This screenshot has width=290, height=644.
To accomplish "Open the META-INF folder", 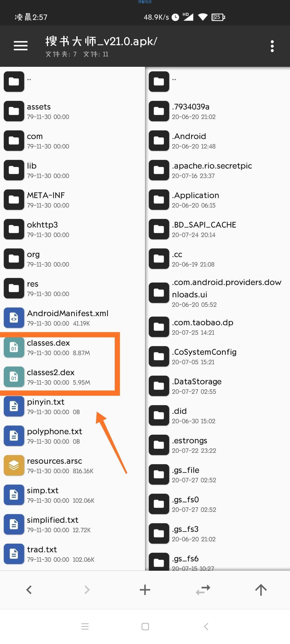I will pos(73,200).
